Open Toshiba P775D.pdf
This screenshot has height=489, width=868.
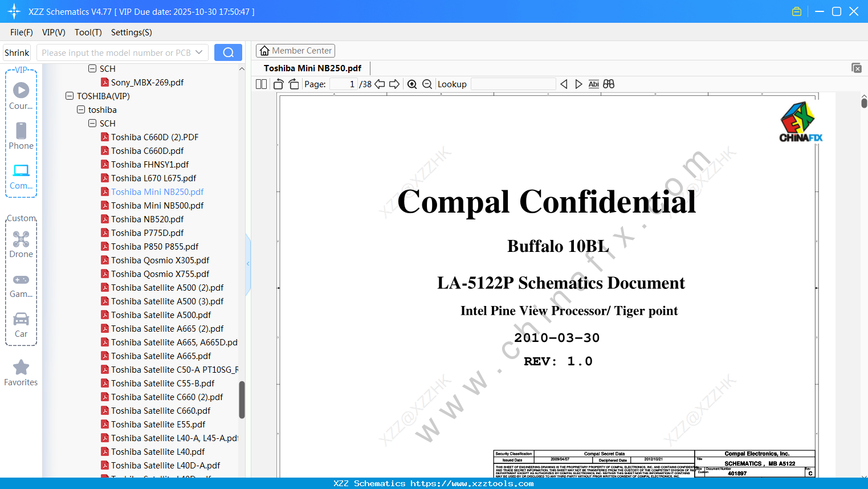point(148,233)
